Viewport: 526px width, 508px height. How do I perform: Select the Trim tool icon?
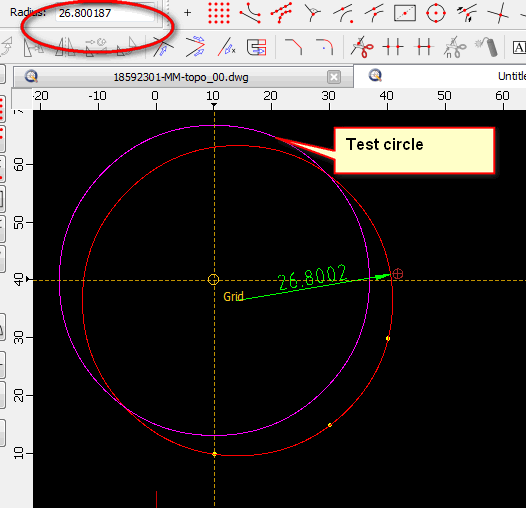click(163, 46)
